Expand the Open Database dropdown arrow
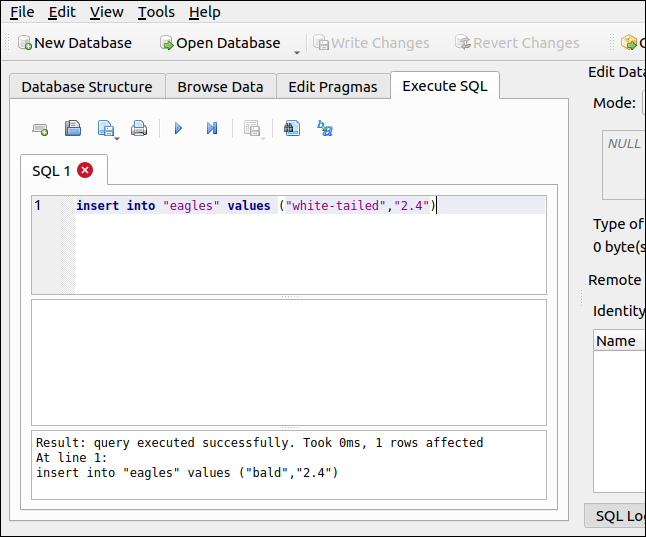Screen dimensions: 646x537 tap(297, 50)
